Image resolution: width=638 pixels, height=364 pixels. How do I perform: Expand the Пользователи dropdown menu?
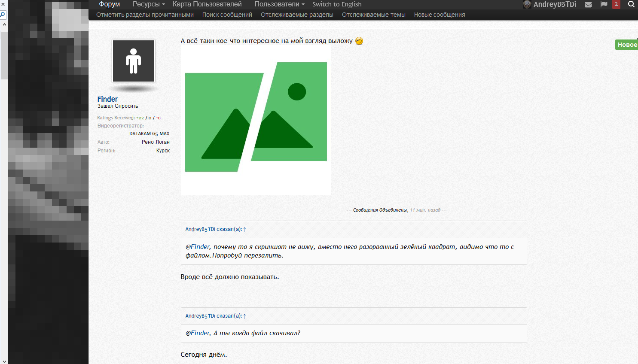[x=279, y=4]
